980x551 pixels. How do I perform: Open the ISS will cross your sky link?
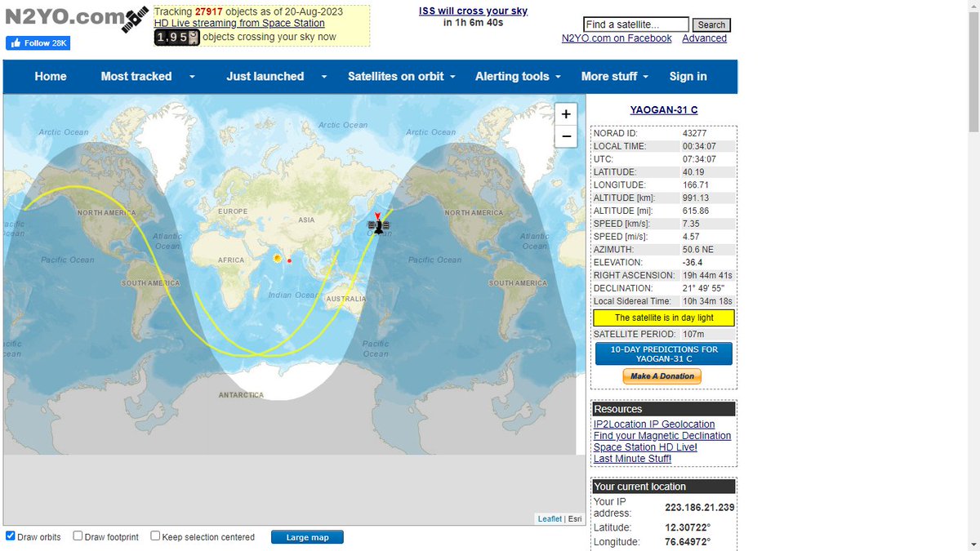[473, 11]
